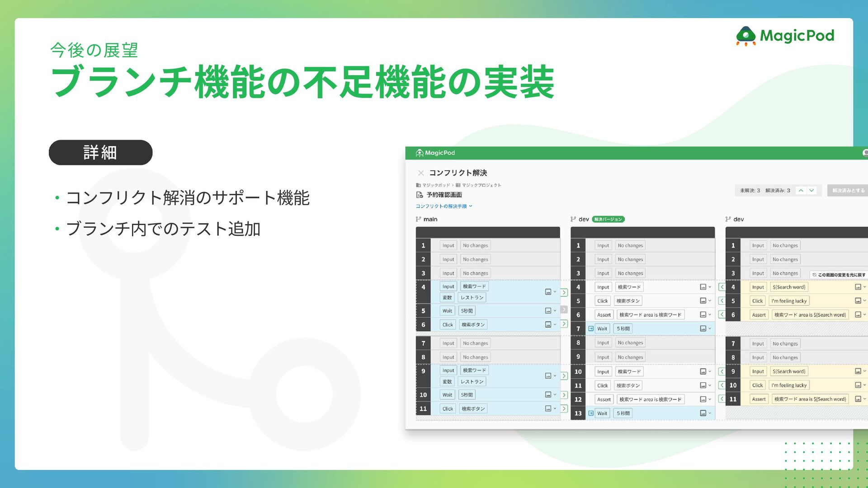Expand screenshot dropdown caret on center dev step 5
The height and width of the screenshot is (488, 868).
pyautogui.click(x=710, y=300)
